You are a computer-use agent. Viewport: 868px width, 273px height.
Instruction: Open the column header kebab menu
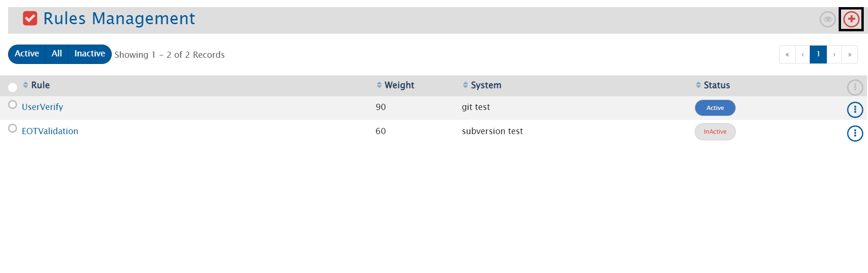[855, 87]
